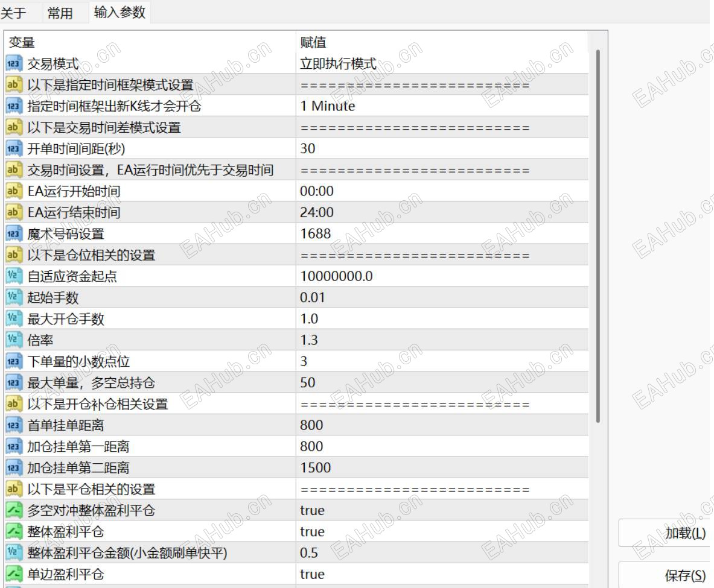Select the 单边盈利平仓 variable name
714x588 pixels.
[x=66, y=574]
